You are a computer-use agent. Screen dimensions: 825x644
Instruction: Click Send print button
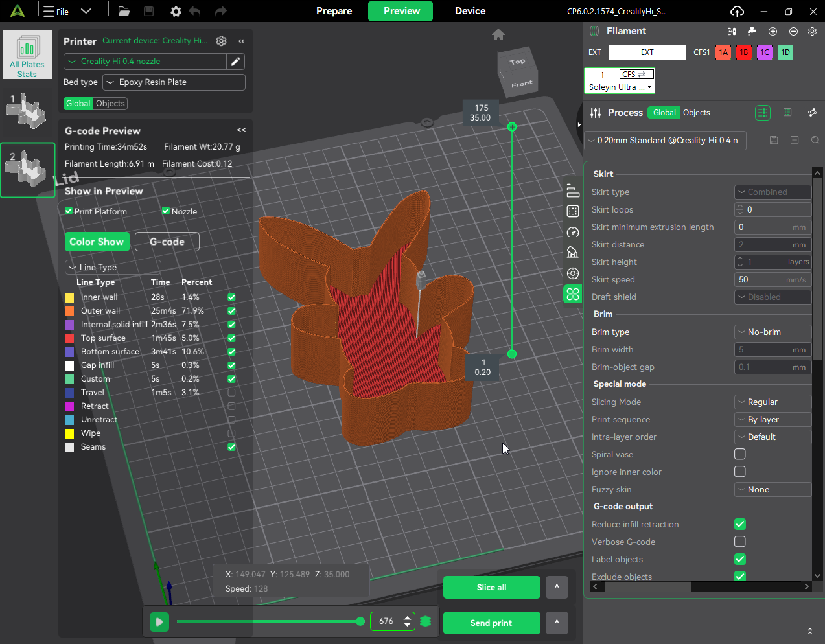click(491, 623)
